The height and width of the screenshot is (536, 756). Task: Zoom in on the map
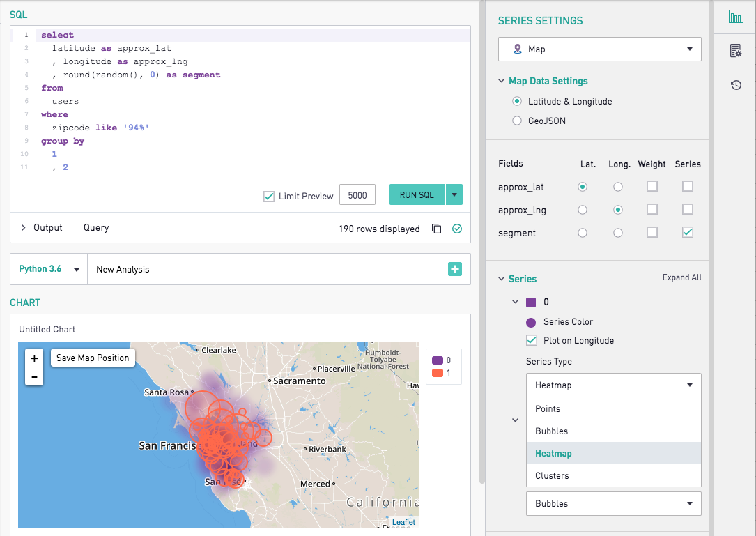pyautogui.click(x=33, y=358)
